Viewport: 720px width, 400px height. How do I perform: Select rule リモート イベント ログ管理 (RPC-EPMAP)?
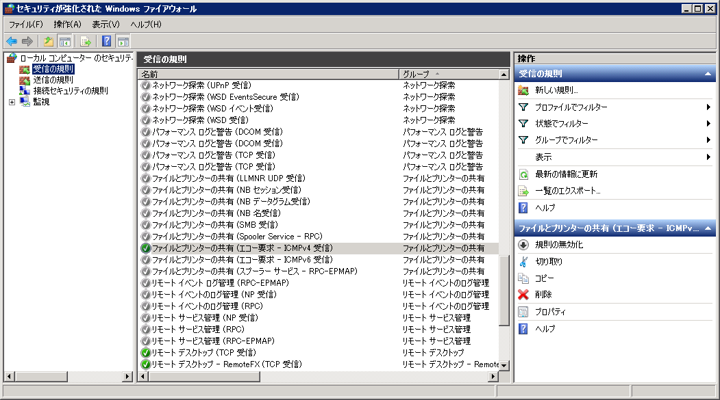pyautogui.click(x=220, y=283)
